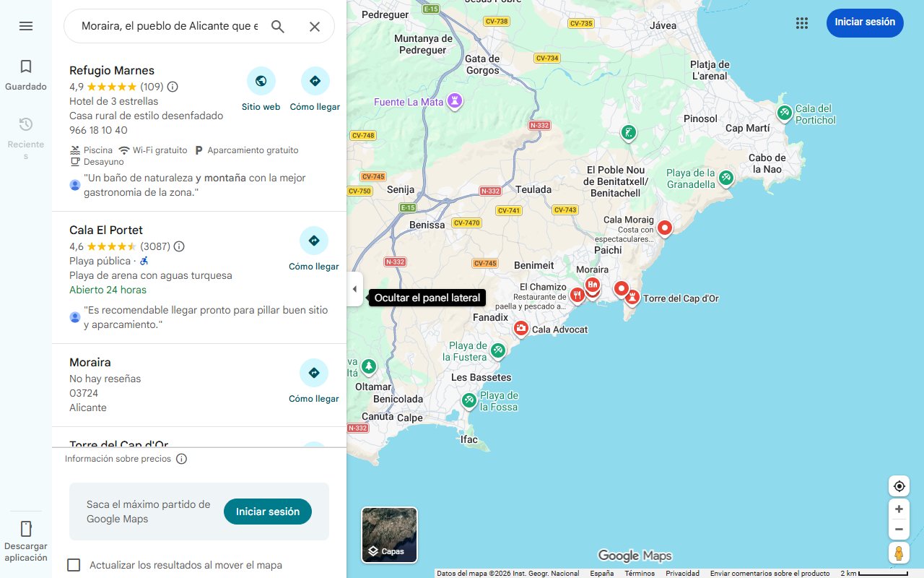The width and height of the screenshot is (924, 578).
Task: Click the directions icon for Moraira
Action: coord(314,373)
